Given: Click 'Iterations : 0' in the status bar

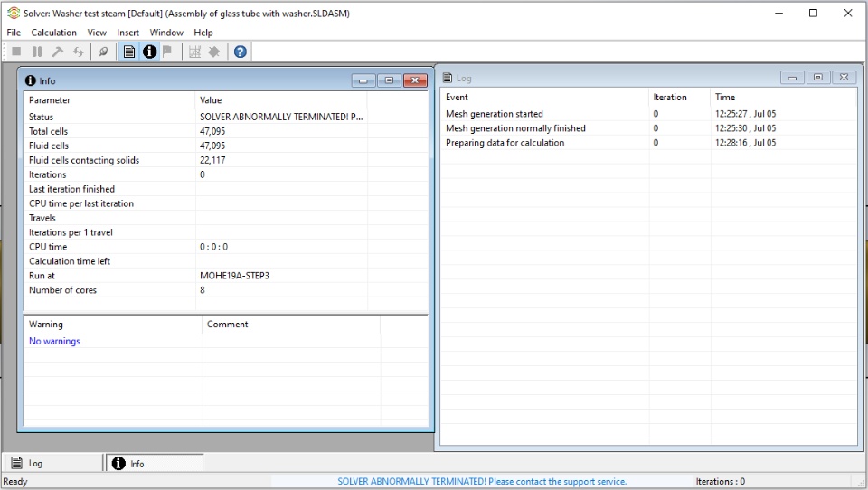Looking at the screenshot, I should tap(721, 482).
